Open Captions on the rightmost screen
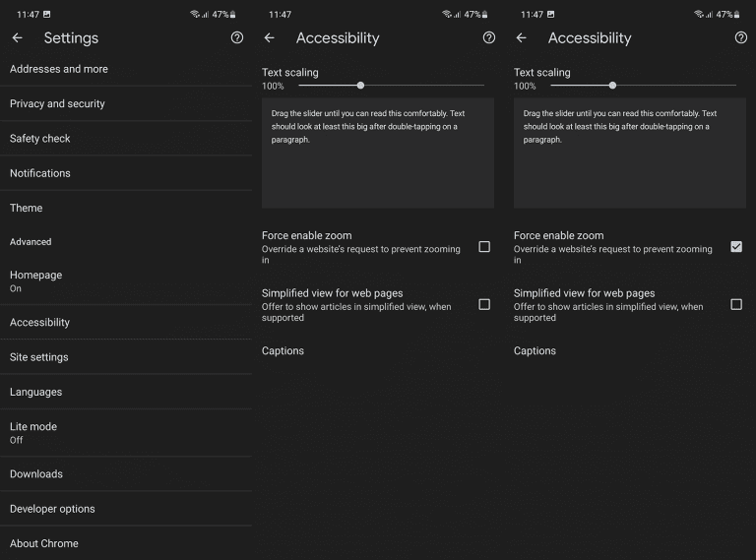756x560 pixels. coord(535,351)
